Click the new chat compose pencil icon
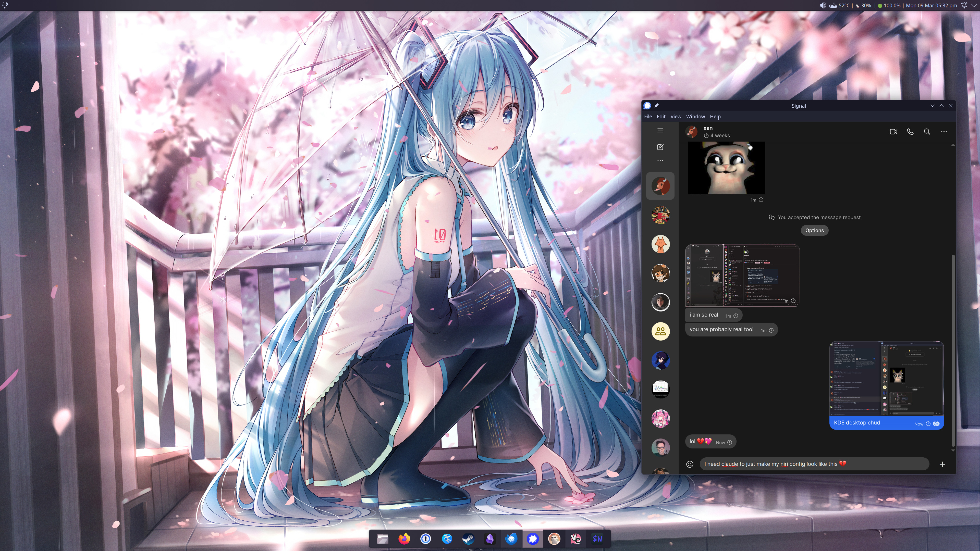Image resolution: width=980 pixels, height=551 pixels. click(660, 147)
